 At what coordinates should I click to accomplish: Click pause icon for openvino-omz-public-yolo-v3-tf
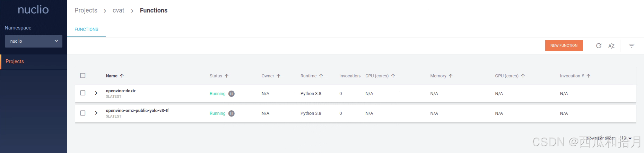232,113
